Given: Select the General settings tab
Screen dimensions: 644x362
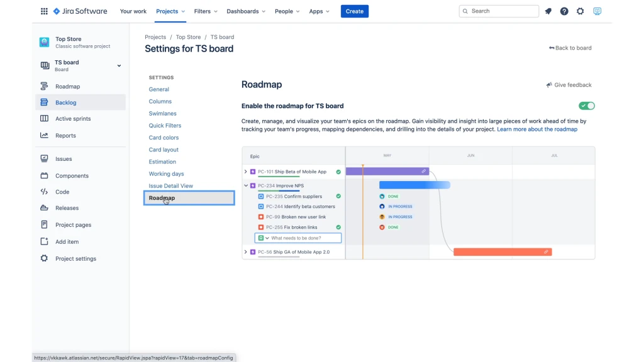Looking at the screenshot, I should (159, 89).
